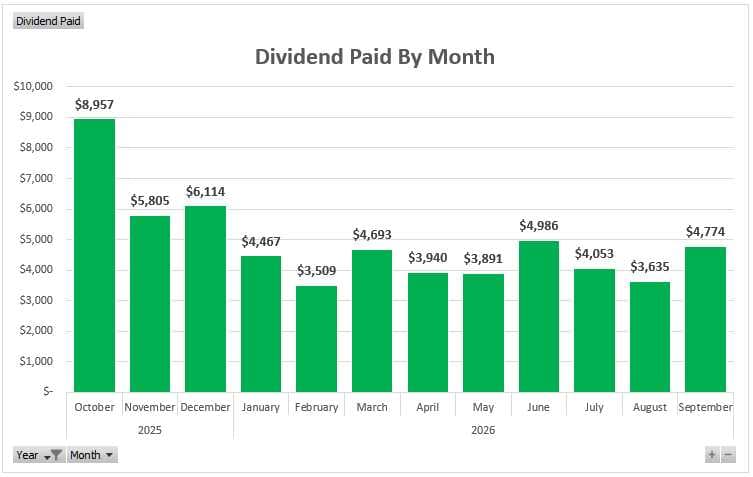Click the $- zero axis value

coord(48,391)
